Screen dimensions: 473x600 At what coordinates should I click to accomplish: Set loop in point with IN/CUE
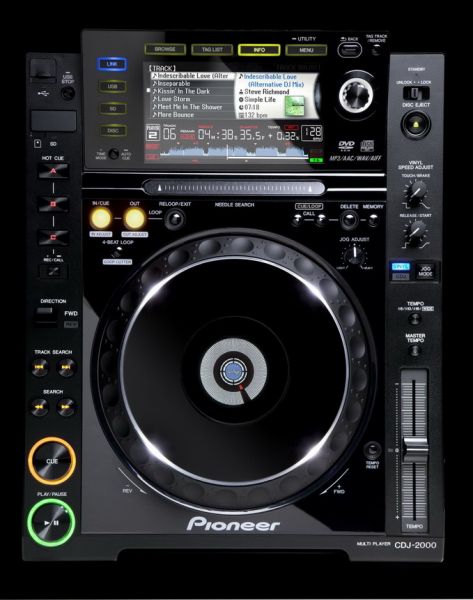(101, 218)
